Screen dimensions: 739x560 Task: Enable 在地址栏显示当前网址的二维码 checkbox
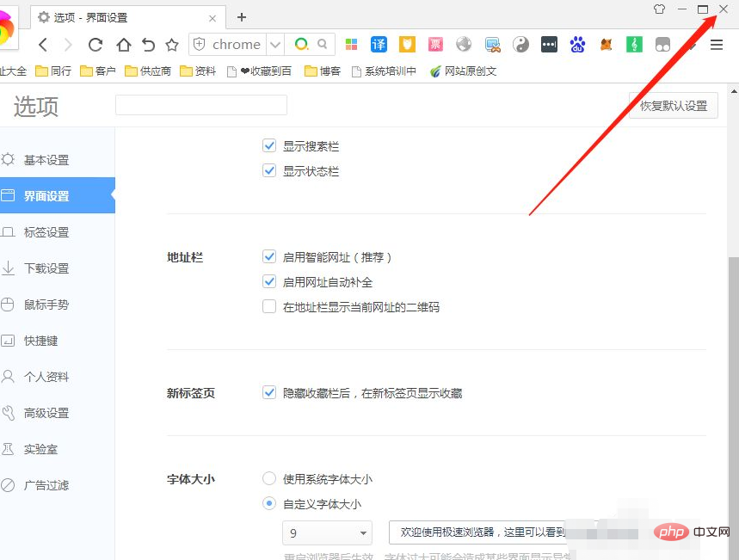tap(269, 307)
